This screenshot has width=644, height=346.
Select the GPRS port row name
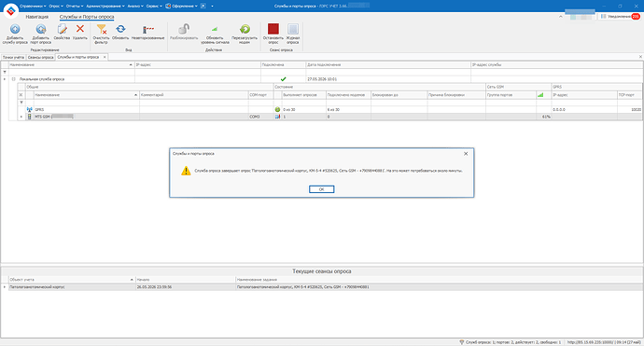point(39,110)
